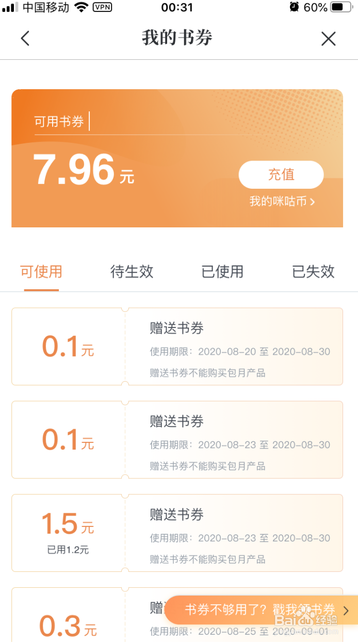
Task: Open 我的咪咕币 link
Action: (282, 202)
